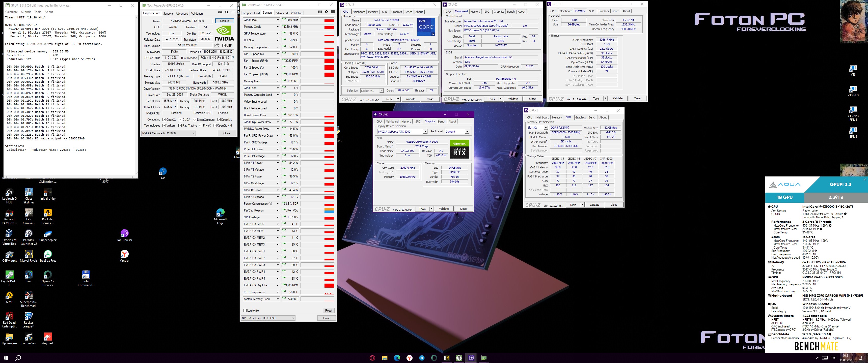The image size is (868, 363).
Task: Open GPUPI Submit menu
Action: pyautogui.click(x=26, y=12)
